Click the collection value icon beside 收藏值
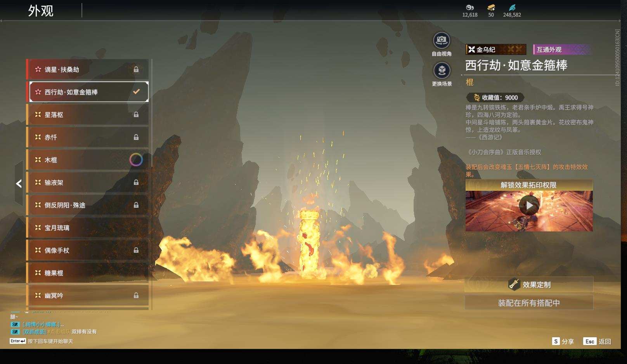Screen dimensions: 627x364 [477, 98]
